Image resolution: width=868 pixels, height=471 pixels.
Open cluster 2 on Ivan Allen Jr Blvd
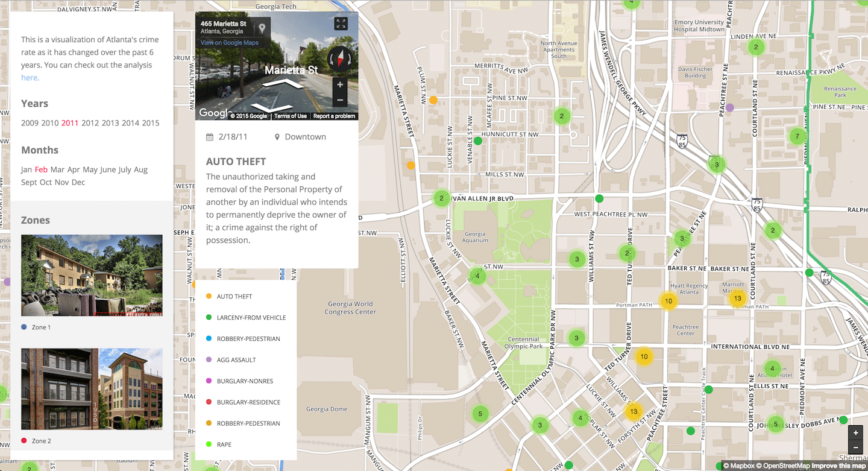coord(442,198)
